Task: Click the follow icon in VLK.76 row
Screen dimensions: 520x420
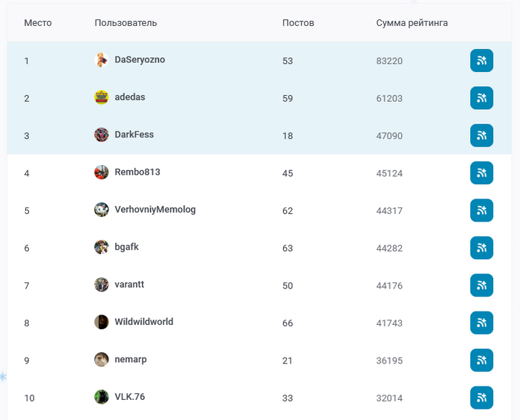Action: (x=481, y=398)
